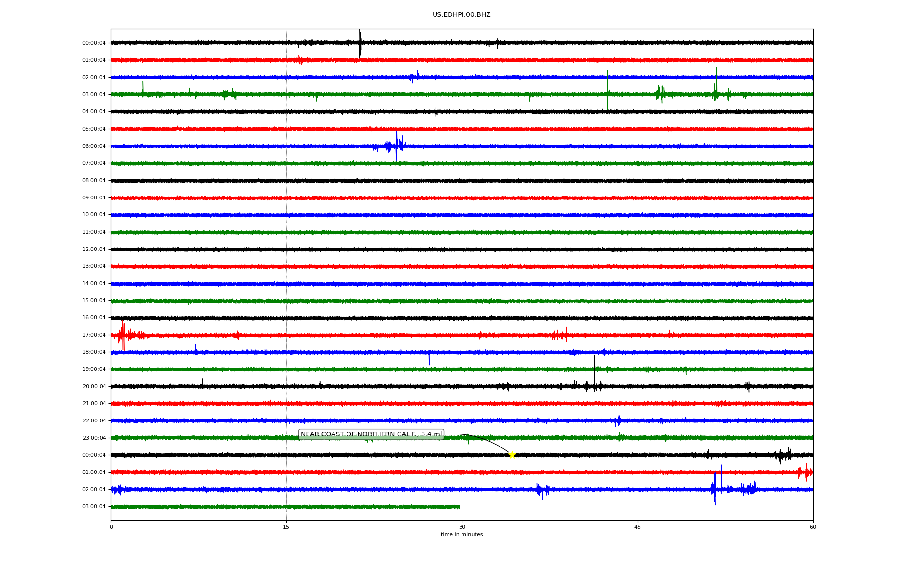
Task: Click the x-axis tick label 15
Action: 286,527
